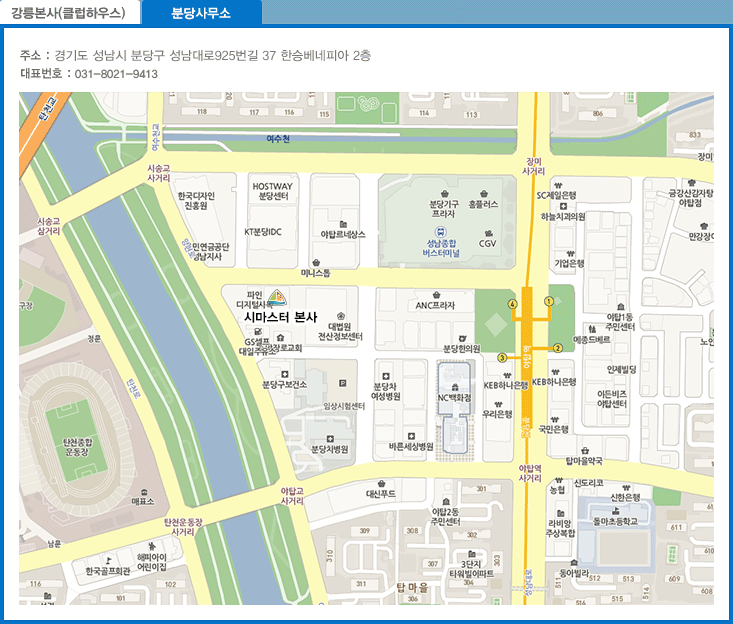Click subway exit number 3 marker
The image size is (733, 624).
coord(502,358)
